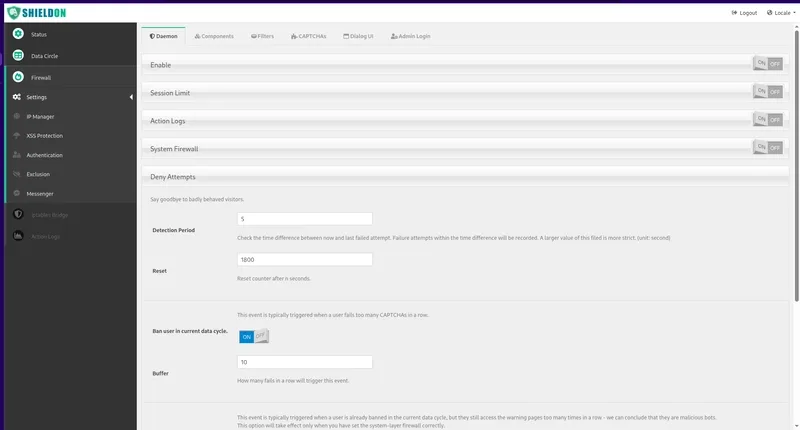Open the Messenger page

40,194
